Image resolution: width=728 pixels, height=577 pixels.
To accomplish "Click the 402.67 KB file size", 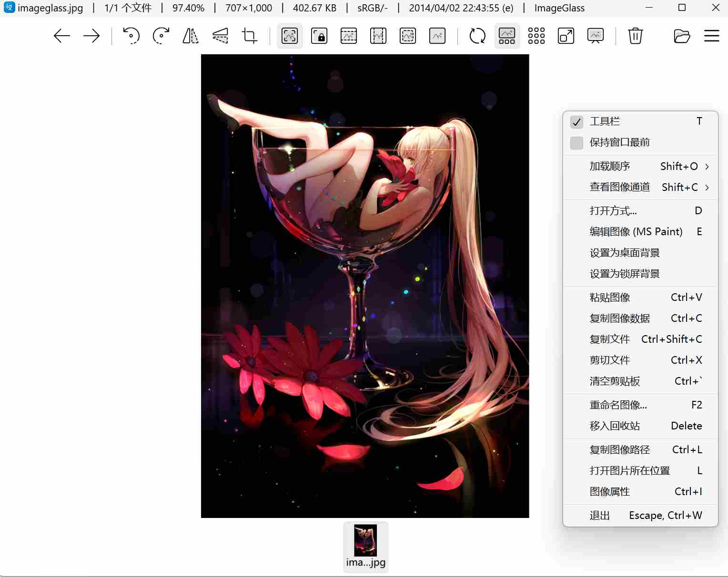I will (314, 8).
